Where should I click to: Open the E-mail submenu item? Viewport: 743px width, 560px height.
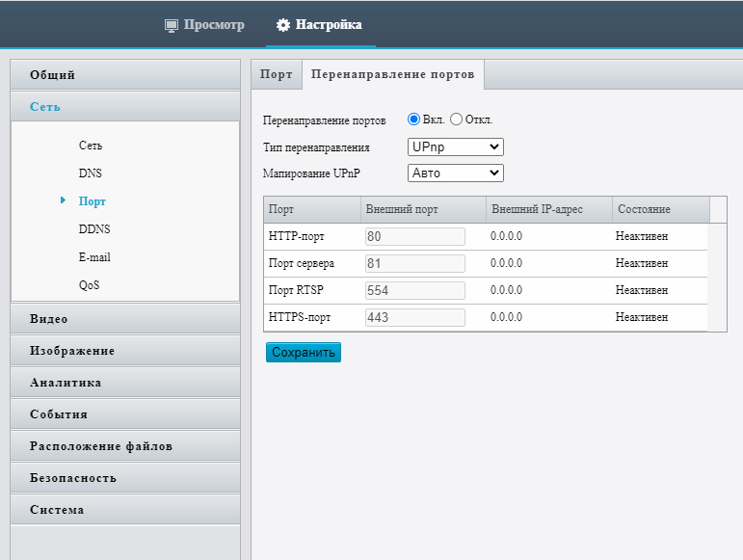click(94, 257)
